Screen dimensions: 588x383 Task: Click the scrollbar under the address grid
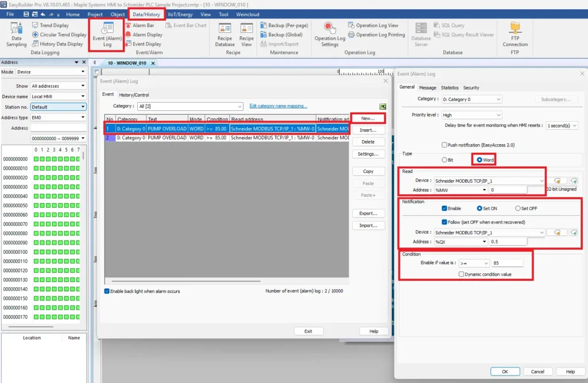tap(31, 327)
